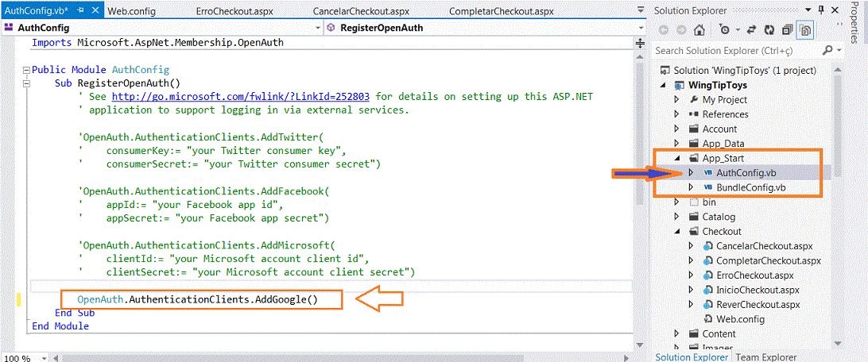The height and width of the screenshot is (362, 868).
Task: Select BundleConfig.vb in Solution Explorer
Action: point(750,187)
